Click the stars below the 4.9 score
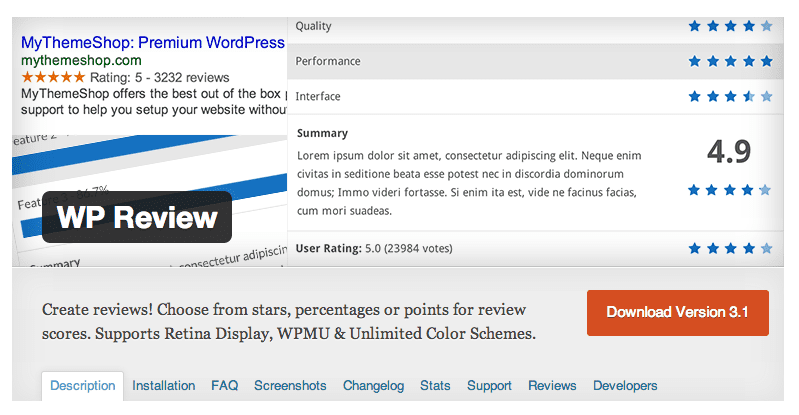This screenshot has height=415, width=799. (729, 190)
